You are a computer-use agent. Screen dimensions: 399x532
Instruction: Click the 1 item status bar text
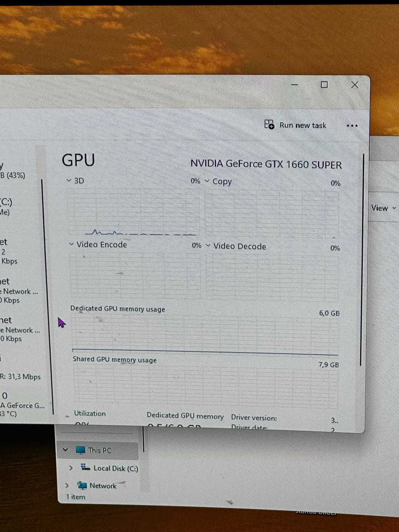[x=75, y=497]
